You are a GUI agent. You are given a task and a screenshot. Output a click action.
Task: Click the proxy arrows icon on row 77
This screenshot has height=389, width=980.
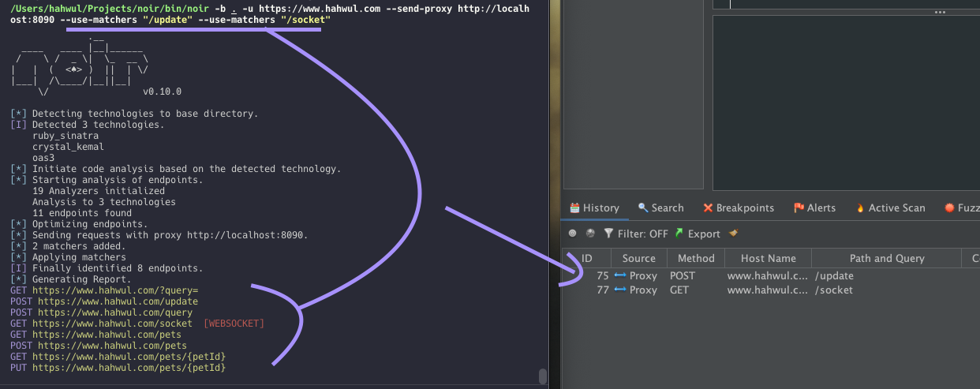[620, 290]
